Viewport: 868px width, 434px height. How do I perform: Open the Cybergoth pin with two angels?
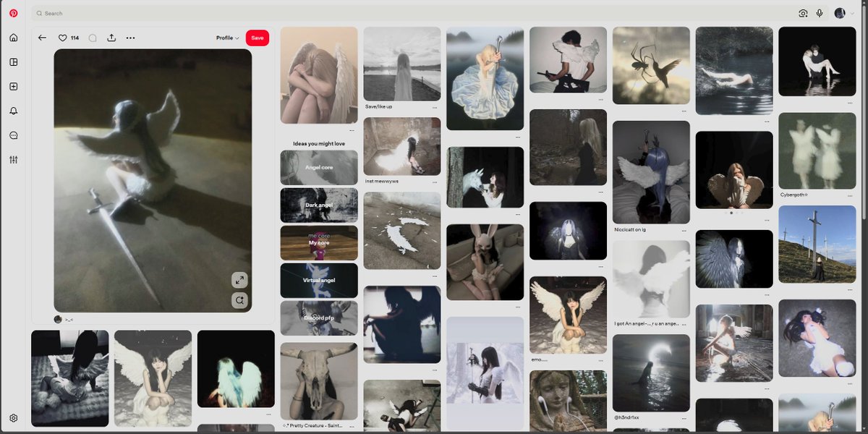tap(817, 151)
